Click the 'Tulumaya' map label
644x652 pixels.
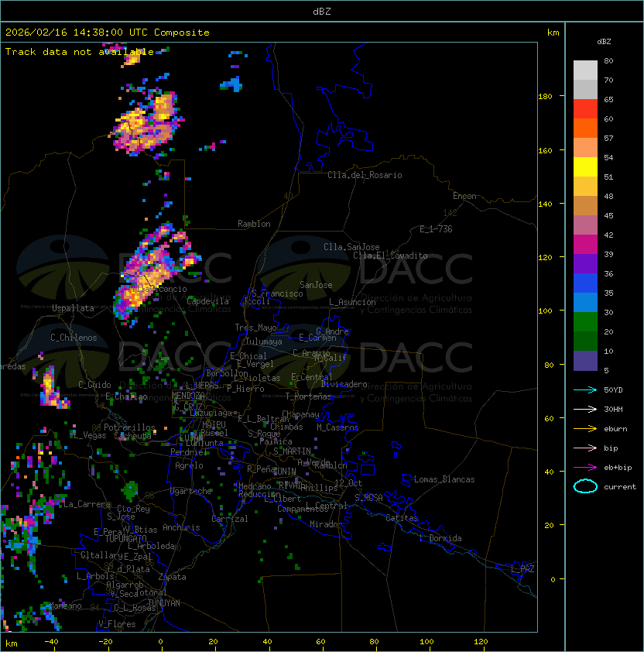(264, 341)
